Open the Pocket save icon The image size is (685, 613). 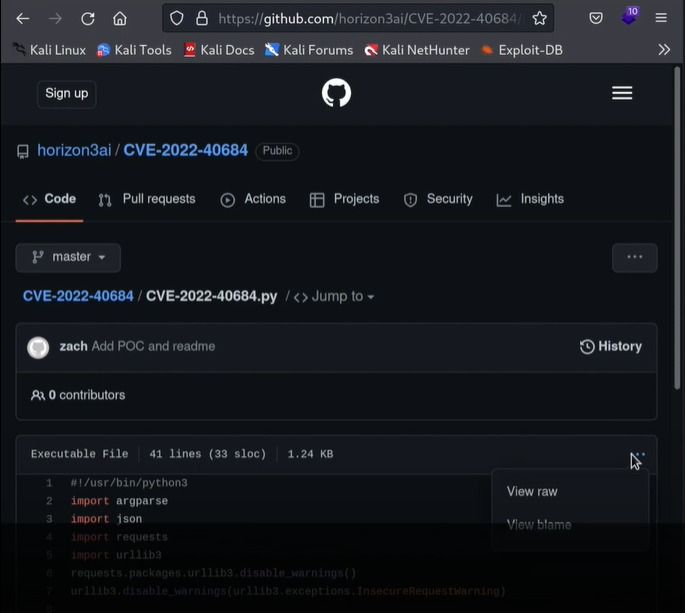(x=596, y=18)
